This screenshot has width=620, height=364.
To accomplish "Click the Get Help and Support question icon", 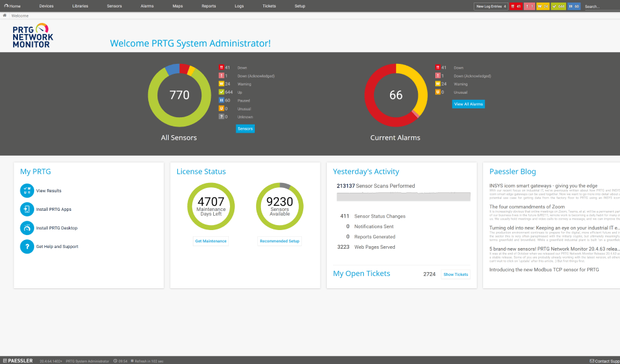I will (x=27, y=247).
